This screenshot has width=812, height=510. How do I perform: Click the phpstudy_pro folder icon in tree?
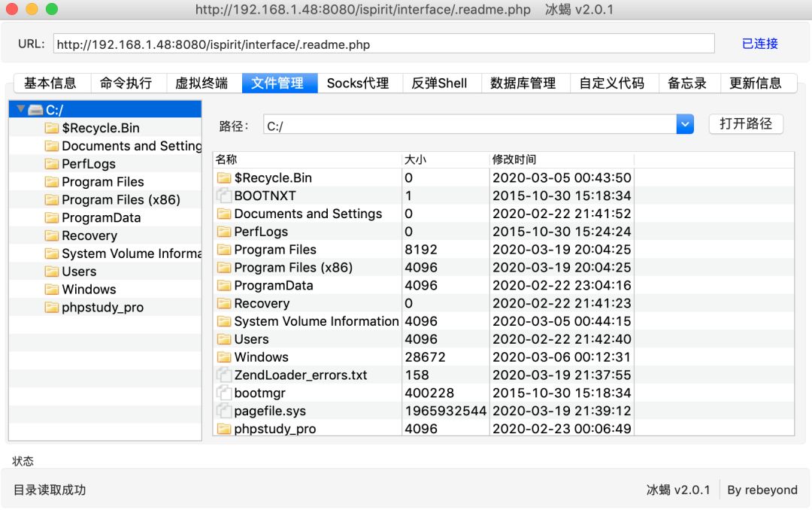tap(52, 308)
